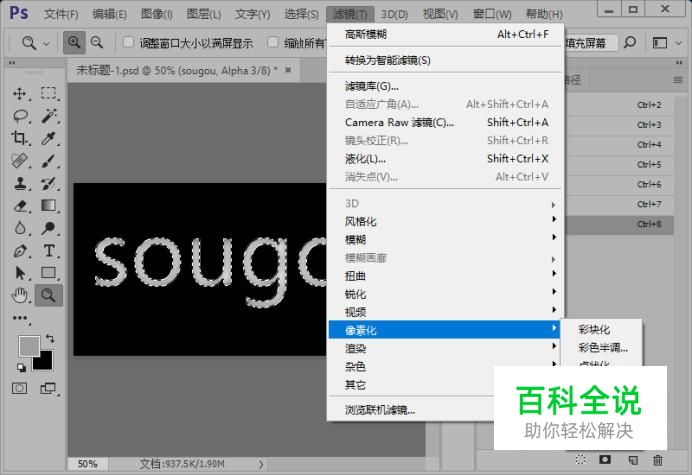The height and width of the screenshot is (475, 692).
Task: Select the Rectangle shape tool
Action: (x=49, y=273)
